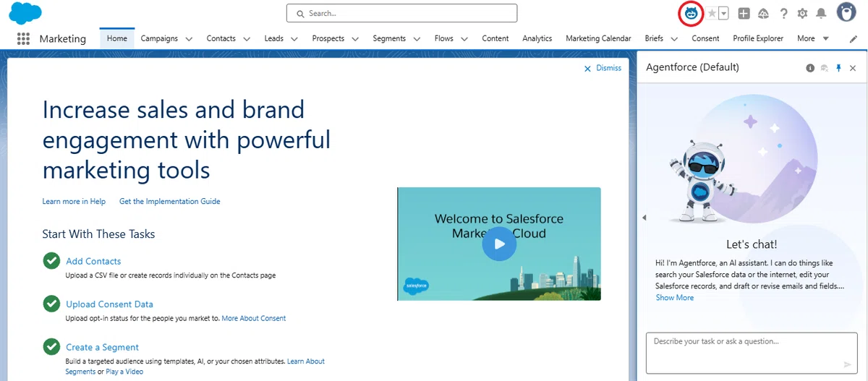
Task: Click the Dismiss X icon
Action: click(x=587, y=69)
